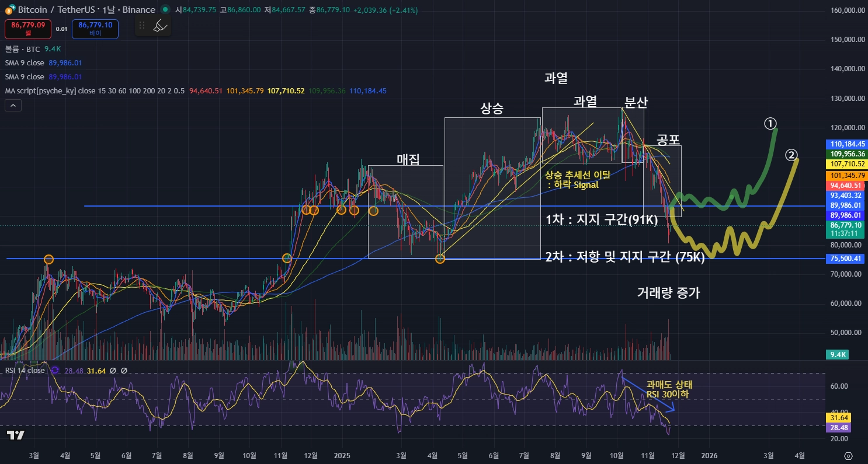Click the low price value 84,667.57

coord(289,10)
